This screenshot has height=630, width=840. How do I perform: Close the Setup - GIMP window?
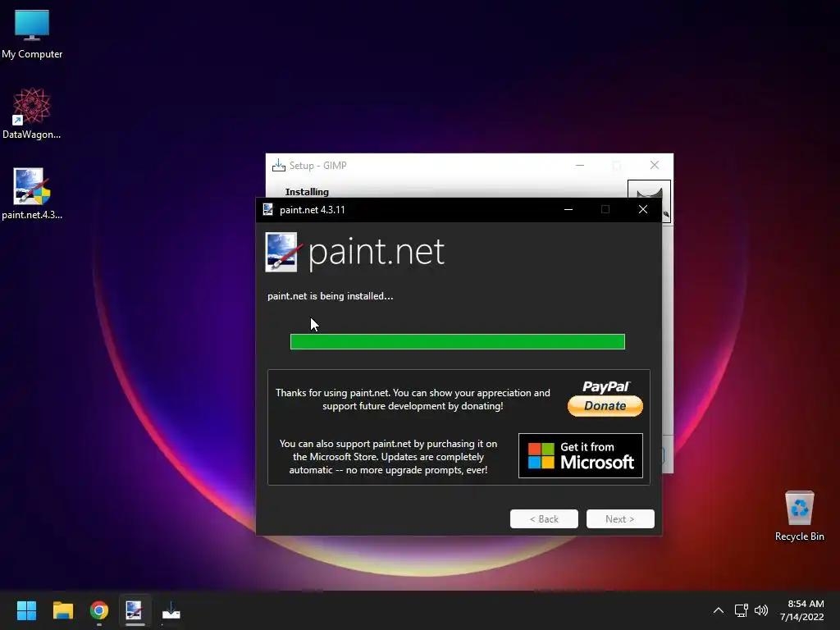point(654,165)
